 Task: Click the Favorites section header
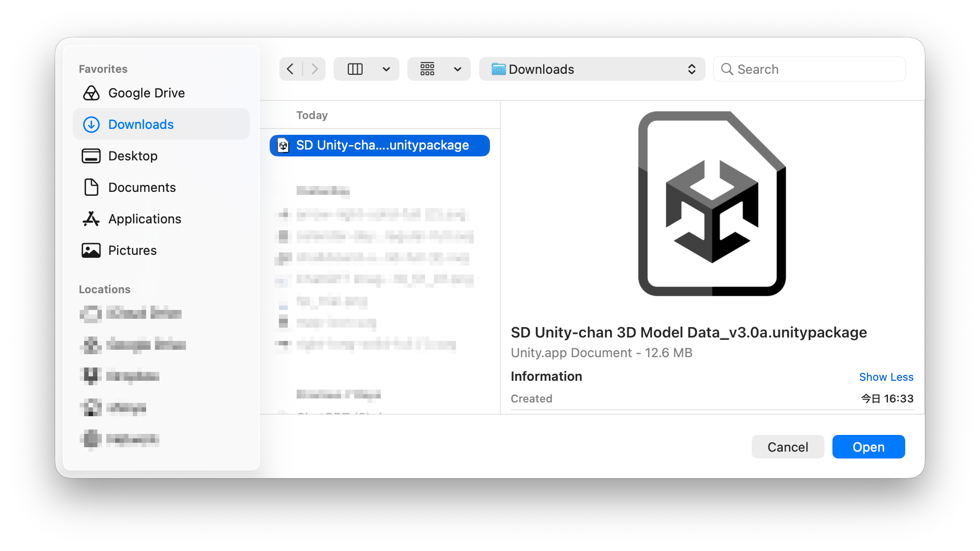[x=103, y=69]
